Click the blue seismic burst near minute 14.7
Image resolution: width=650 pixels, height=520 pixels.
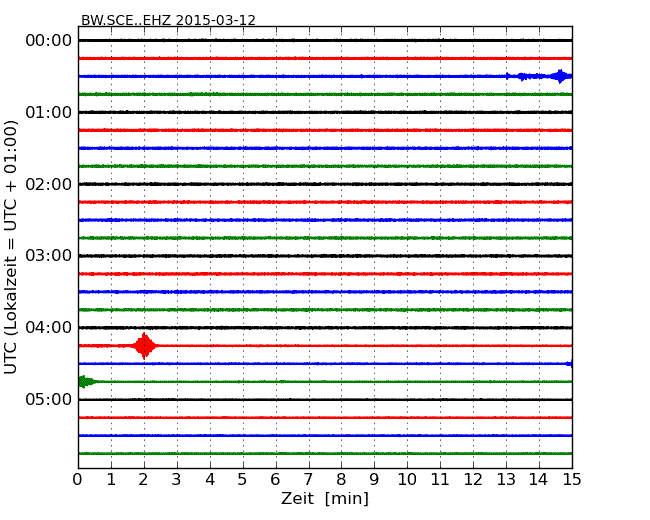pyautogui.click(x=560, y=76)
